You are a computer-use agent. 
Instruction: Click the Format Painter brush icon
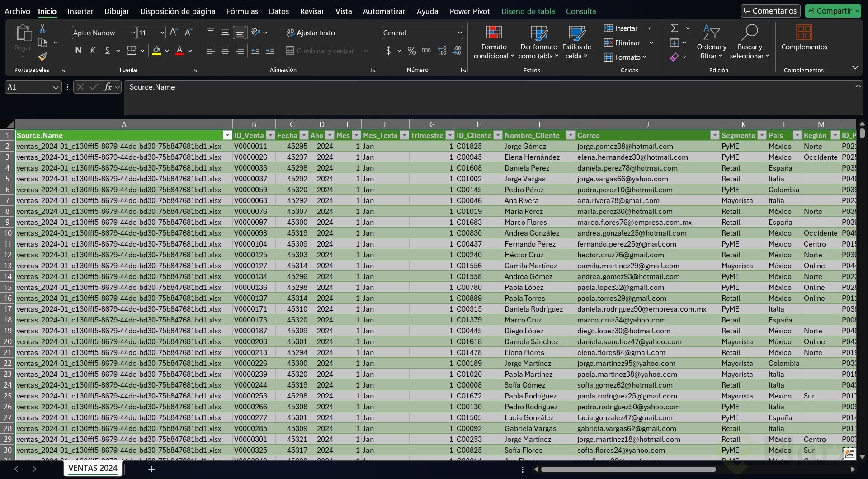(42, 57)
